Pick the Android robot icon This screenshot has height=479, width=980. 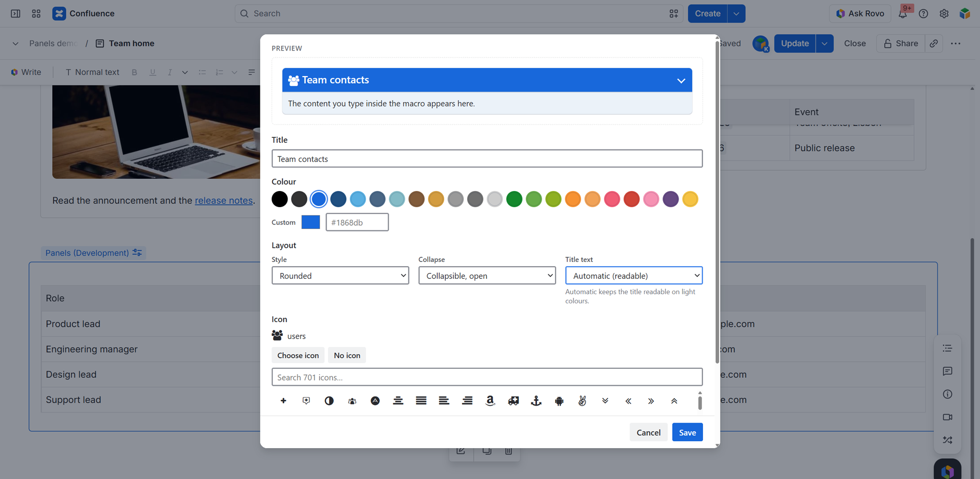[x=559, y=401]
